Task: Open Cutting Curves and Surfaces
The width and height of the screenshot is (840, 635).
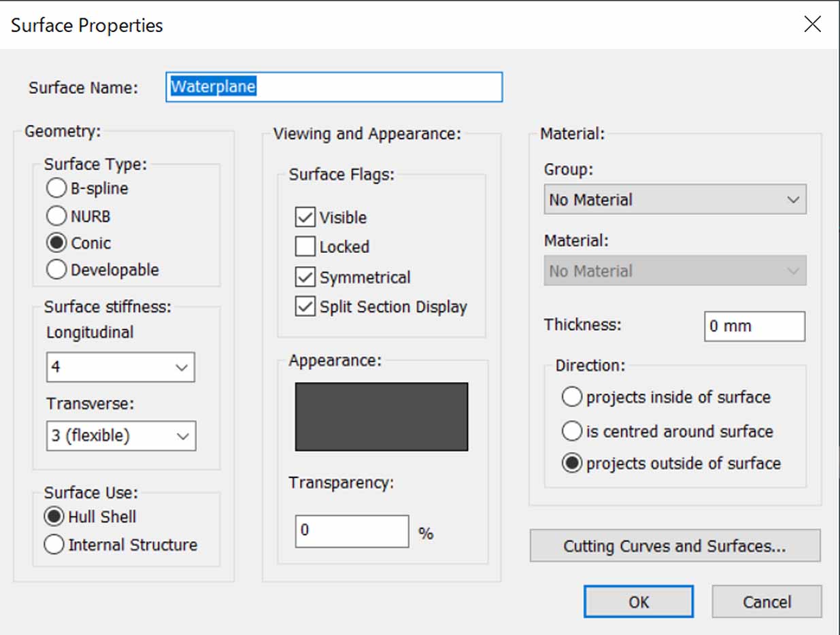Action: pos(675,546)
